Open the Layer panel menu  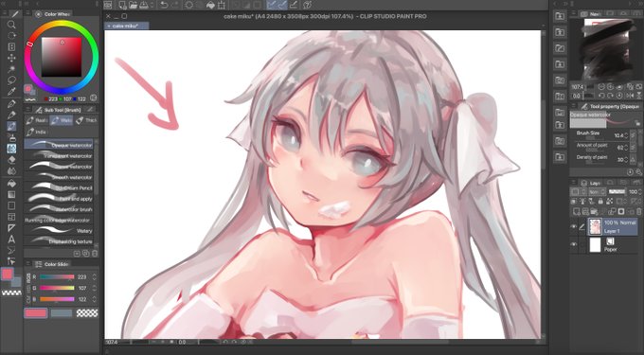coord(573,183)
